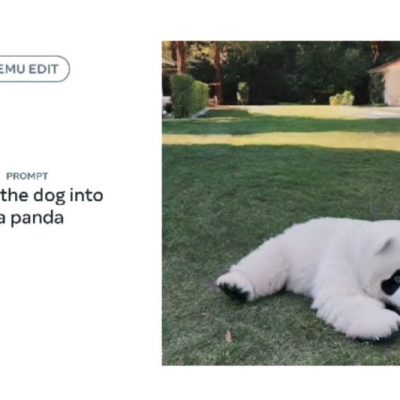The height and width of the screenshot is (400, 400).
Task: Click the panda's black eye patch
Action: tap(391, 282)
